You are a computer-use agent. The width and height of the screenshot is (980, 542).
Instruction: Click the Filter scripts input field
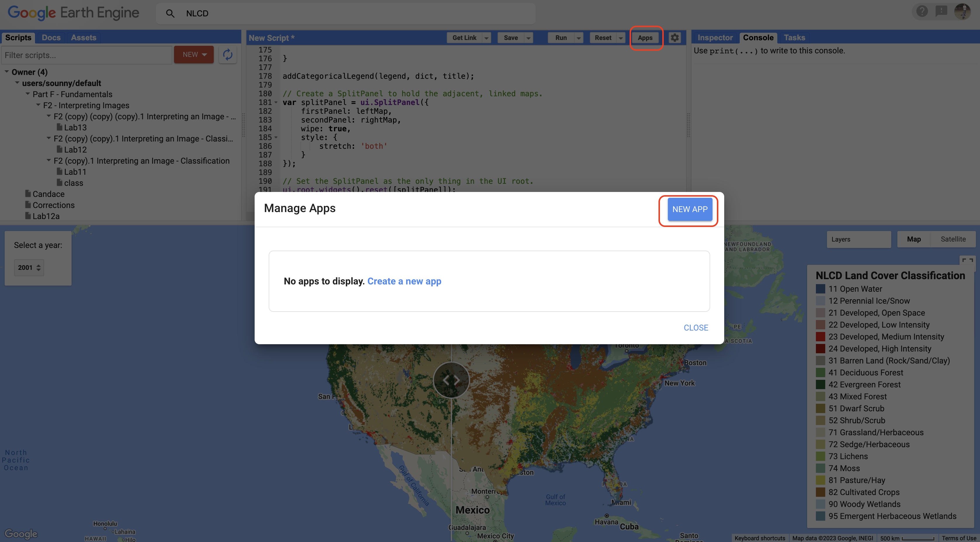coord(87,55)
